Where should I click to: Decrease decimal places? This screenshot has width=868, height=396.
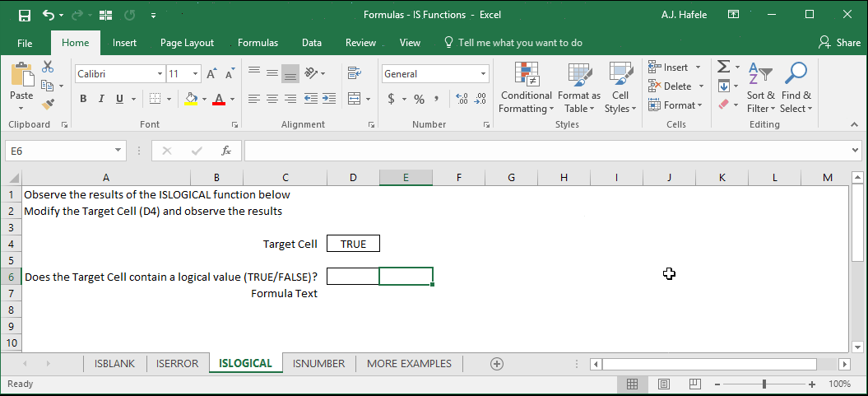click(480, 99)
